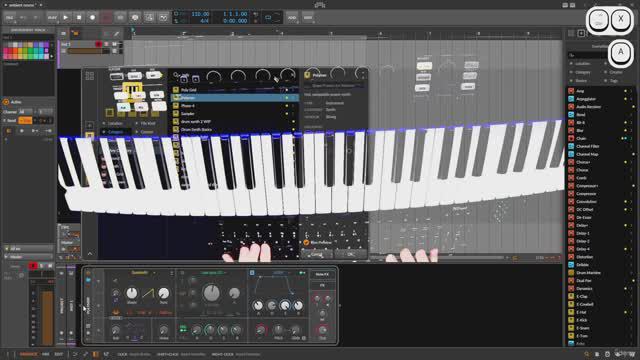Viewport: 640px width, 360px height.
Task: Click the Note FX button on Polymer device
Action: (x=322, y=274)
